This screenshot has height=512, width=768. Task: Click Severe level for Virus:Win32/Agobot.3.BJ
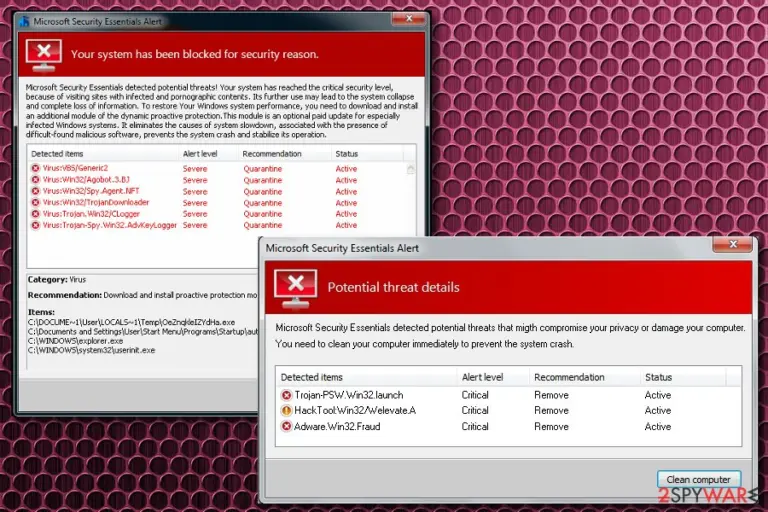click(195, 180)
